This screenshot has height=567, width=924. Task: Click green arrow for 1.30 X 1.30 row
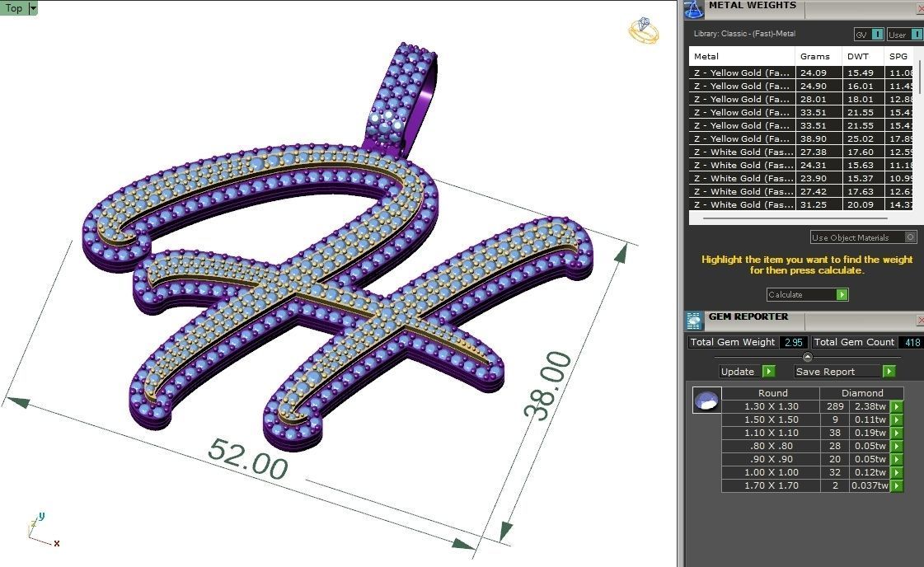[896, 406]
